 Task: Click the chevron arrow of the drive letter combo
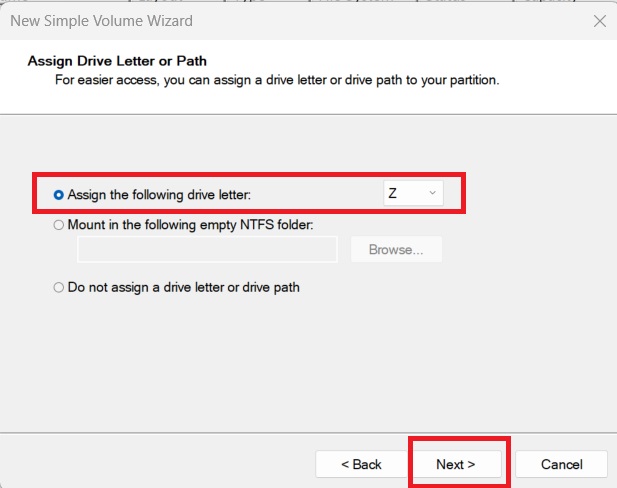pos(432,193)
